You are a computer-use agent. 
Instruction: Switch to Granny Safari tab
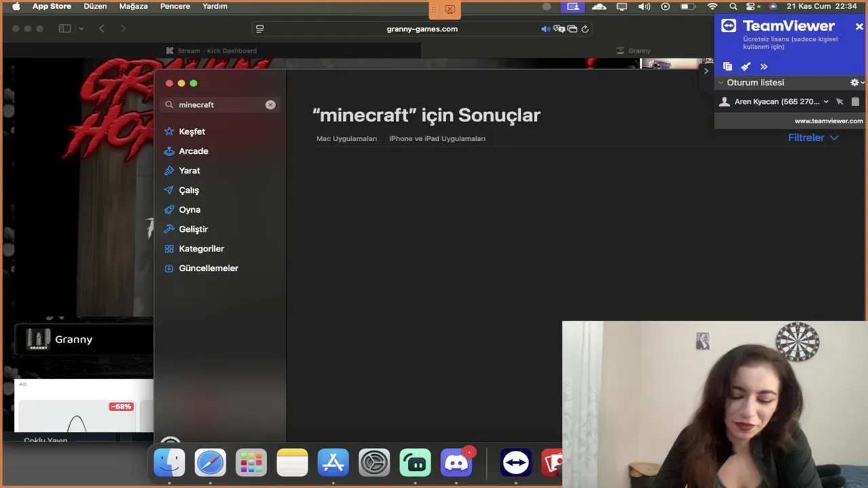click(x=634, y=51)
